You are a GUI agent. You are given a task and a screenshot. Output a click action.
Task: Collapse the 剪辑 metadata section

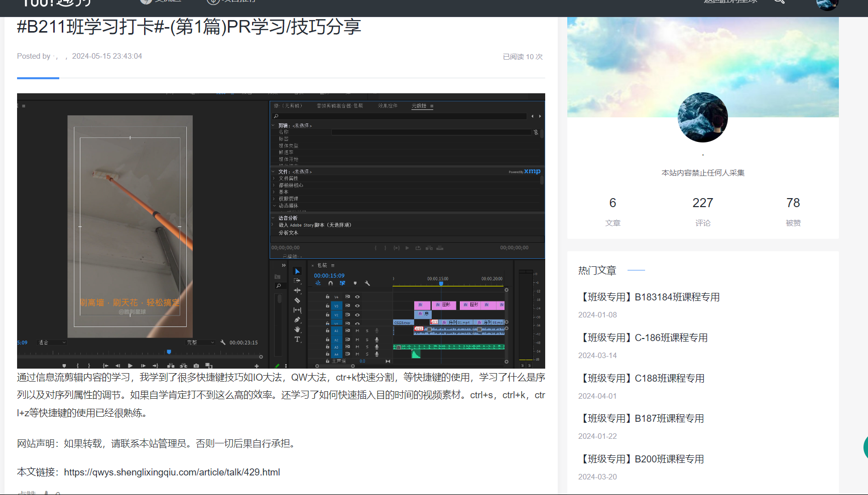coord(274,125)
